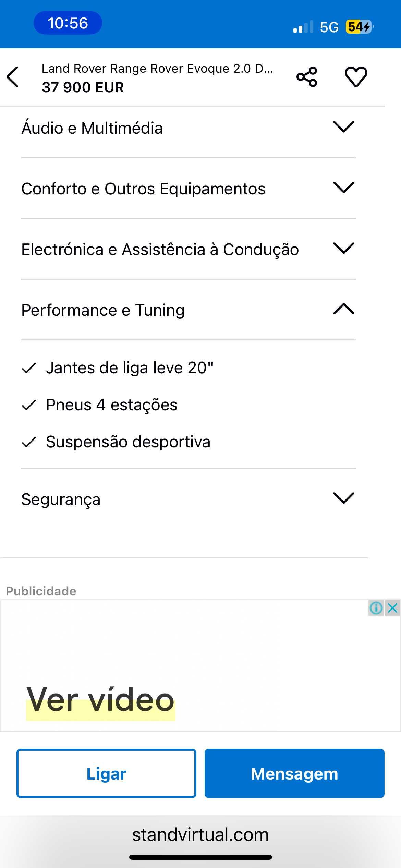Open ad info icon in Publicidade banner
The height and width of the screenshot is (868, 401).
pos(376,608)
